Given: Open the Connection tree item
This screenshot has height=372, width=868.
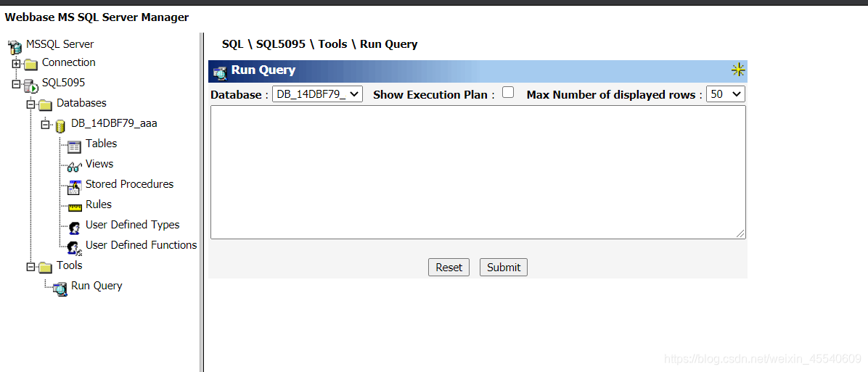Looking at the screenshot, I should (x=69, y=62).
